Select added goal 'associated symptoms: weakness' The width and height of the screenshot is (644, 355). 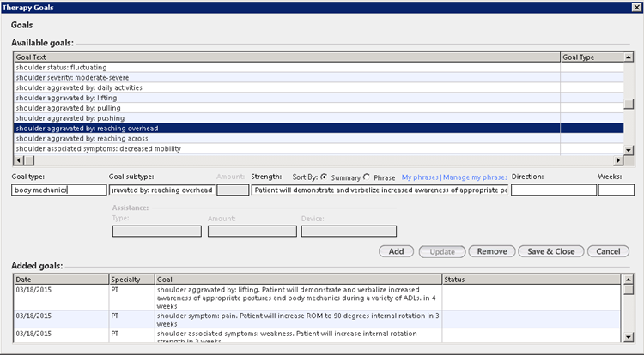coord(317,336)
